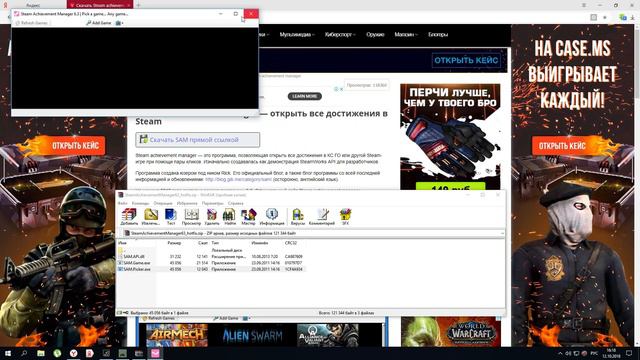Click the pink SAM icon on taskbar

click(155, 353)
